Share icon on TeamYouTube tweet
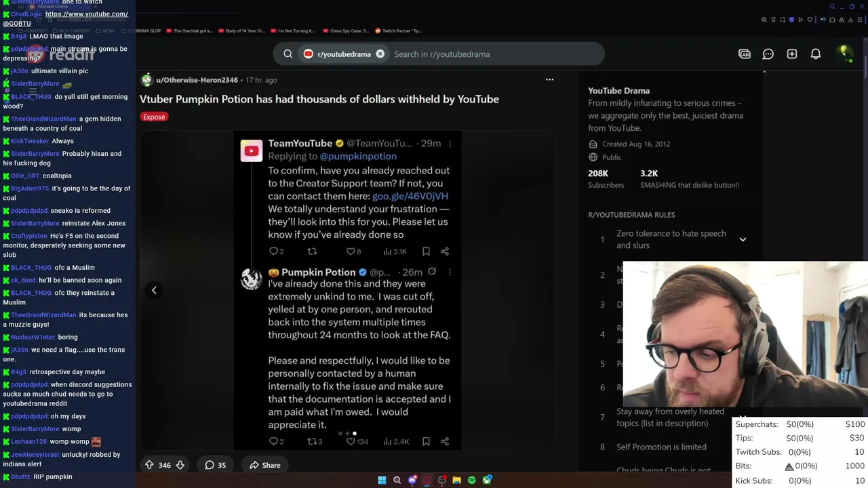This screenshot has height=488, width=868. pos(445,251)
